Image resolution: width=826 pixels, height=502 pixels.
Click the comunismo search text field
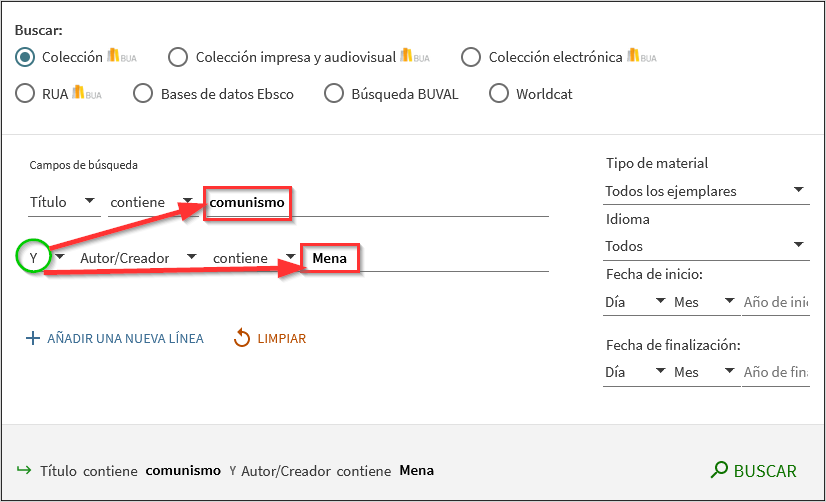coord(378,203)
